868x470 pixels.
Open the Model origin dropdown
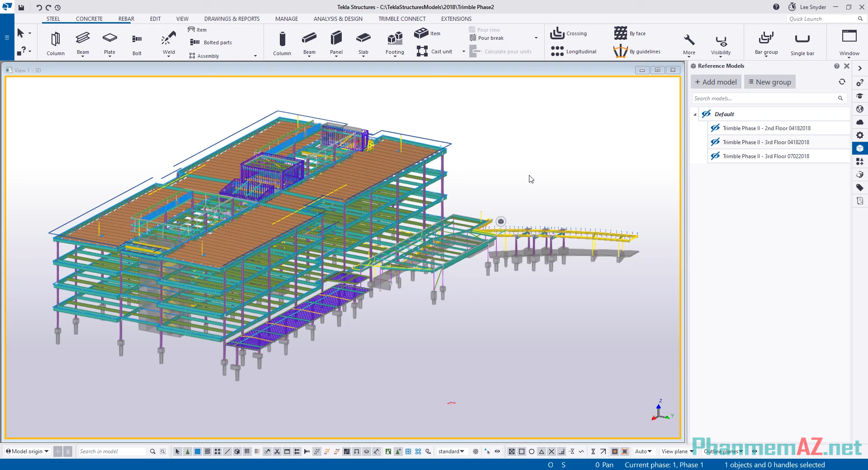click(x=26, y=451)
